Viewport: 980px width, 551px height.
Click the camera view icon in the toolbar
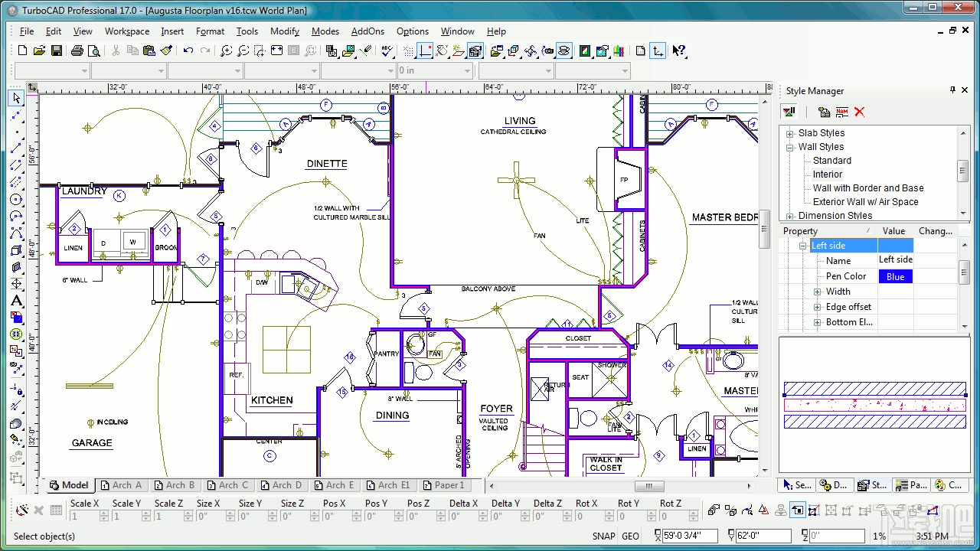click(x=548, y=51)
